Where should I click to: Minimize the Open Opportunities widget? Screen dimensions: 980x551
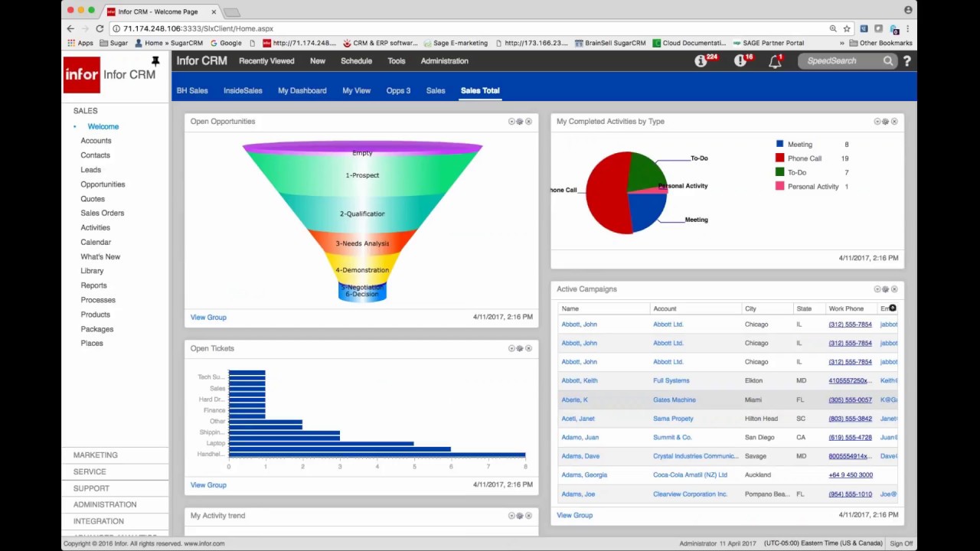pyautogui.click(x=511, y=122)
